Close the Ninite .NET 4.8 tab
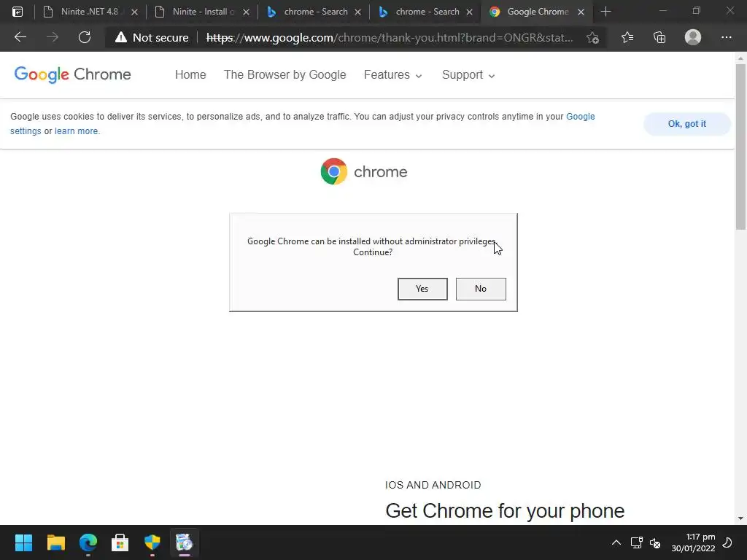 click(134, 12)
